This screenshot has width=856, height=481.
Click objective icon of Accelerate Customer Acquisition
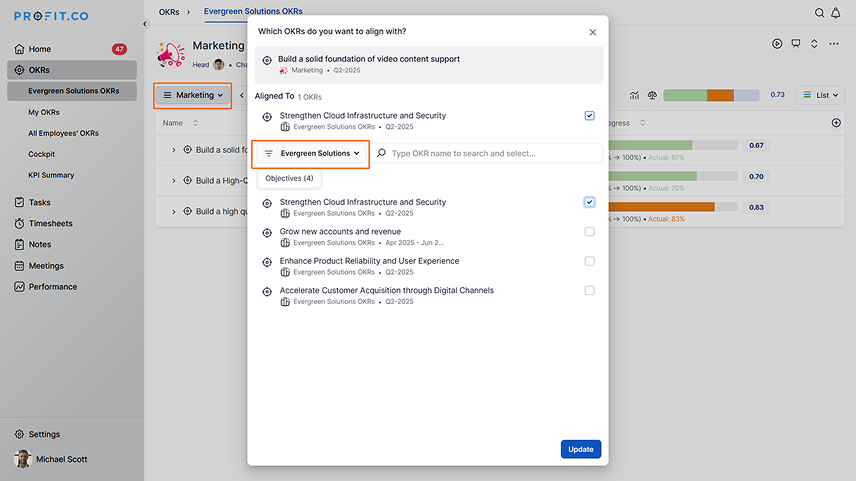pos(267,292)
